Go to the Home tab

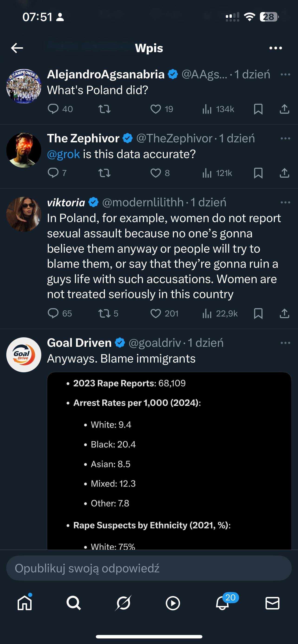click(25, 603)
